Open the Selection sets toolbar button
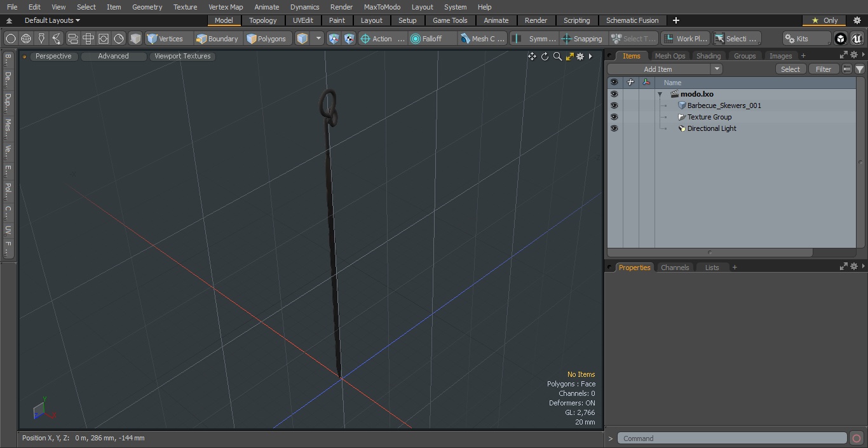Image resolution: width=868 pixels, height=448 pixels. [736, 39]
